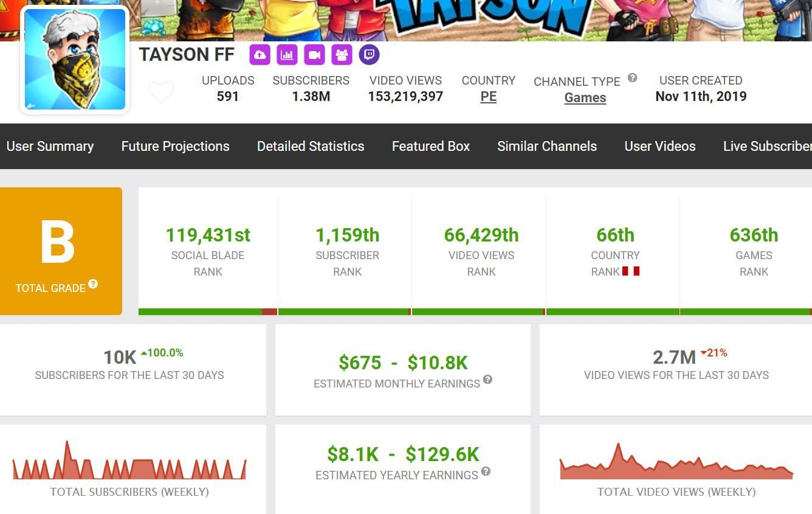The height and width of the screenshot is (514, 812).
Task: Click the Games channel type link
Action: (x=585, y=97)
